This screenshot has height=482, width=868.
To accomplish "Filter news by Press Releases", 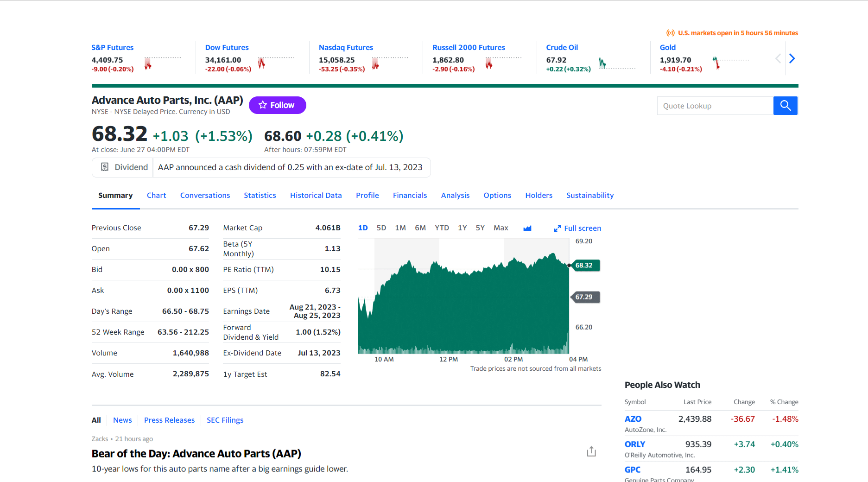I will point(169,420).
